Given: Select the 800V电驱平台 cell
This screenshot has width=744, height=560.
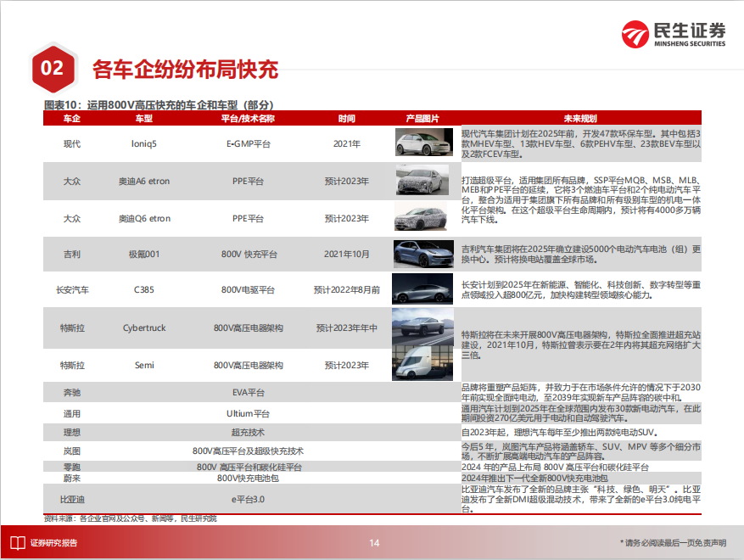Looking at the screenshot, I should click(x=248, y=290).
